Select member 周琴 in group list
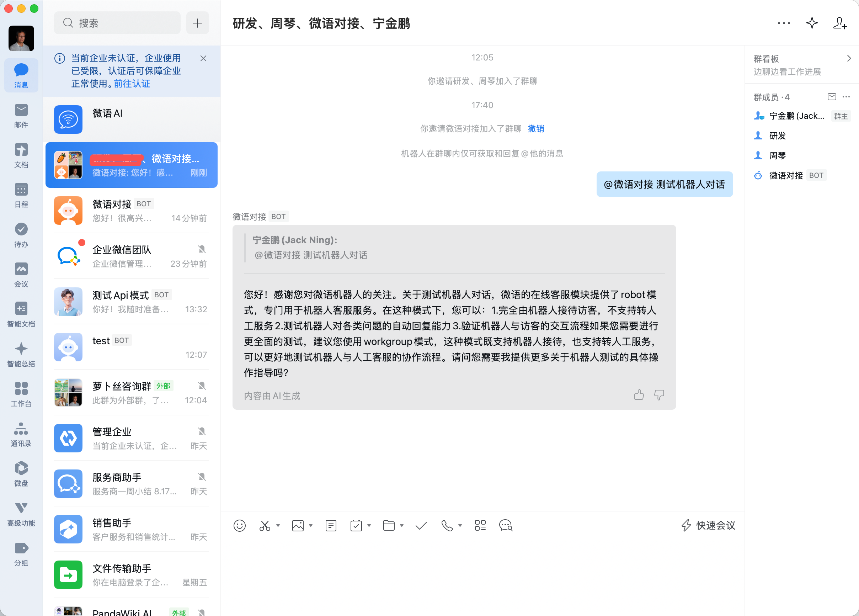The image size is (859, 616). [801, 155]
